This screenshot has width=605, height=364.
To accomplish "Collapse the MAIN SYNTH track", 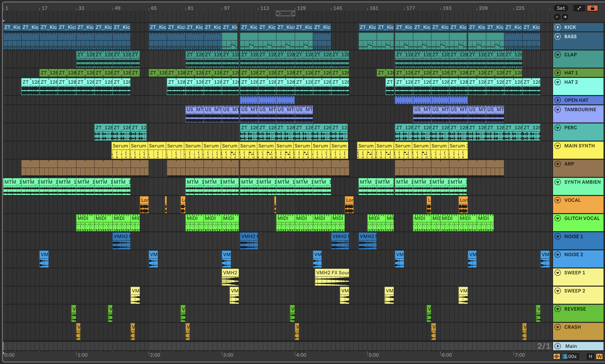I will [558, 146].
